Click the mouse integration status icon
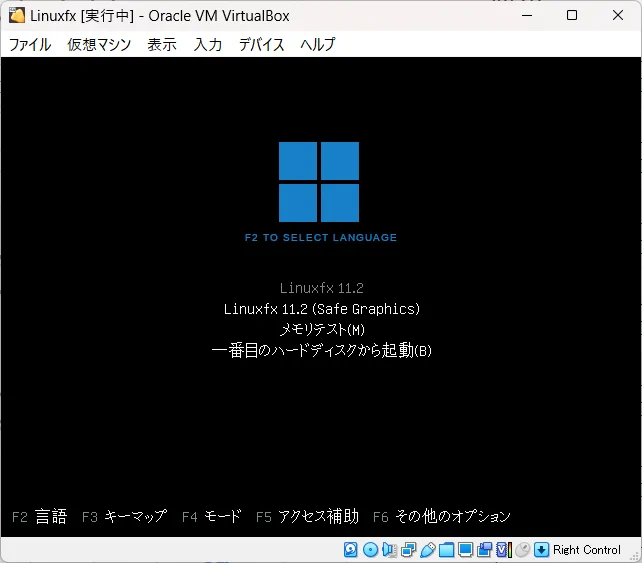This screenshot has width=642, height=563. tap(522, 549)
